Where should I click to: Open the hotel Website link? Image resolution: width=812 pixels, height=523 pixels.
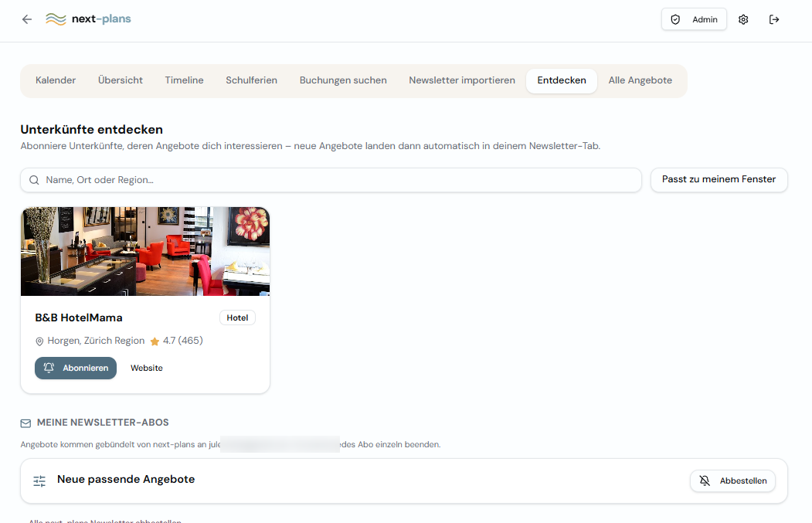click(147, 368)
